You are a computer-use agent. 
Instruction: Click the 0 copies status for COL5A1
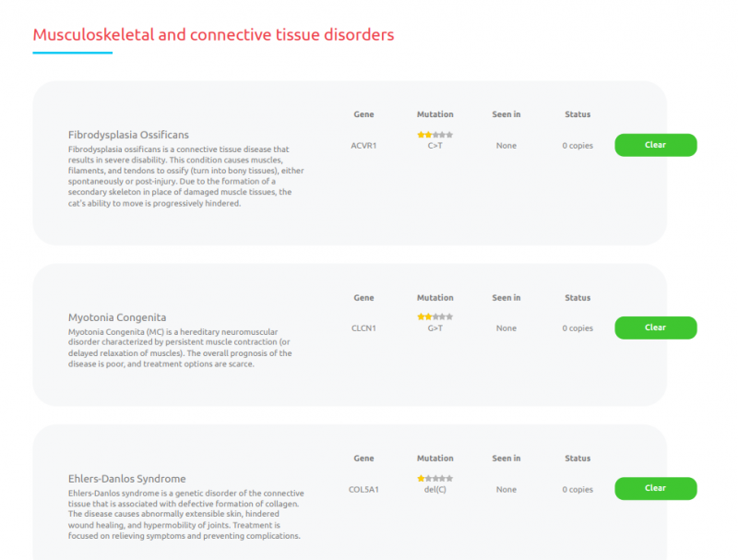tap(577, 490)
